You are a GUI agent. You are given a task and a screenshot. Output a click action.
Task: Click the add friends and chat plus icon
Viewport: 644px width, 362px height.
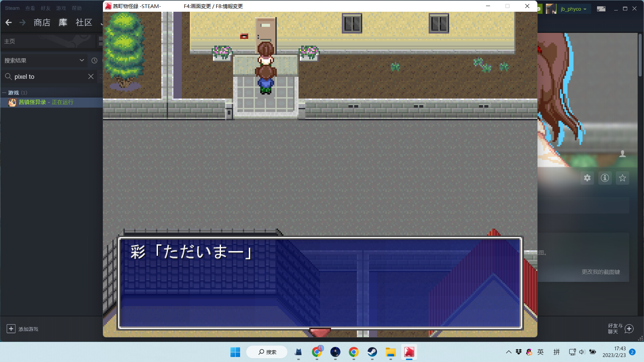pos(629,329)
